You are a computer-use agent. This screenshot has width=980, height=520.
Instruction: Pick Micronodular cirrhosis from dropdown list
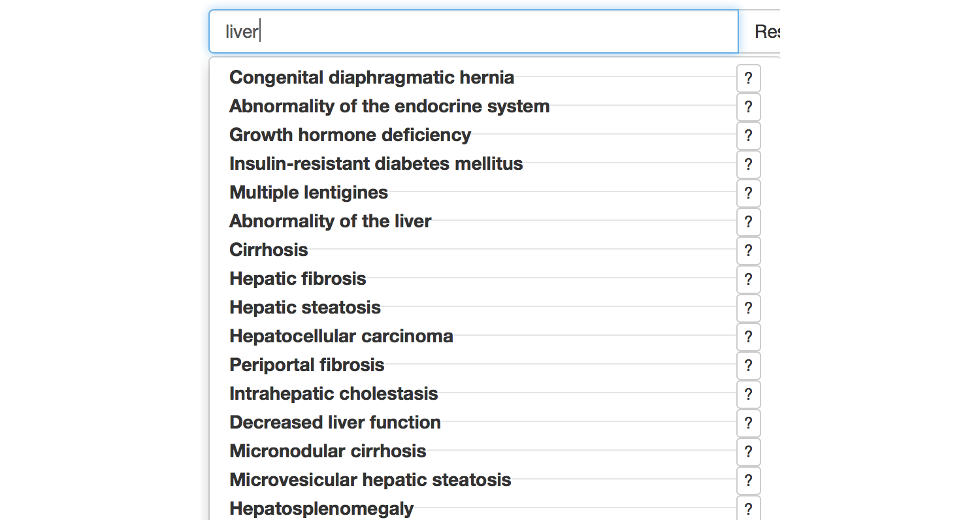click(x=327, y=451)
